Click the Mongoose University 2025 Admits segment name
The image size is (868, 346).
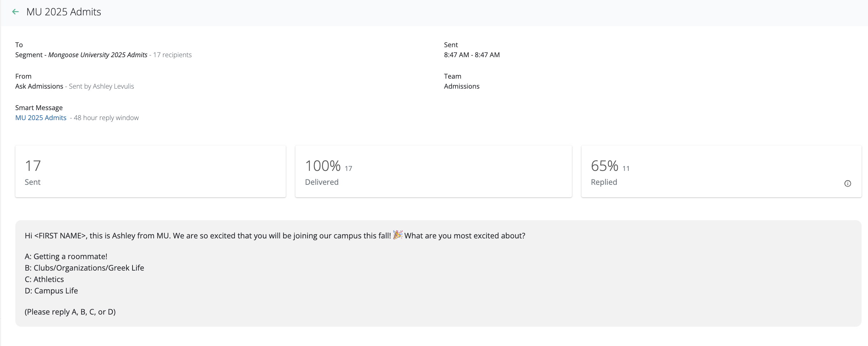tap(98, 55)
